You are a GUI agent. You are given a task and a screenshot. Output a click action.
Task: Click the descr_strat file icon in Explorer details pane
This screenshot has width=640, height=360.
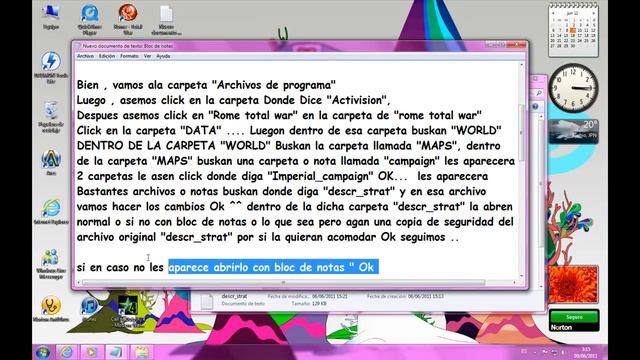tap(207, 301)
